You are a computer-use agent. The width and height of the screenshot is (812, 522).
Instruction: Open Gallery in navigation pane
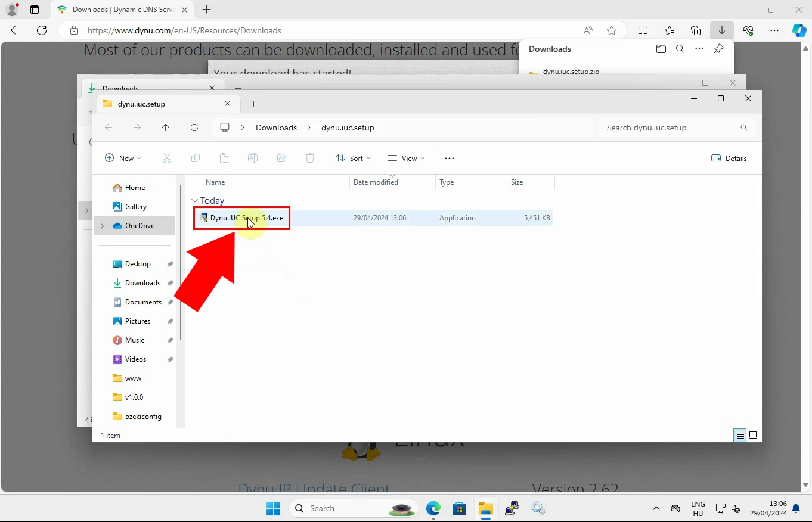[136, 207]
